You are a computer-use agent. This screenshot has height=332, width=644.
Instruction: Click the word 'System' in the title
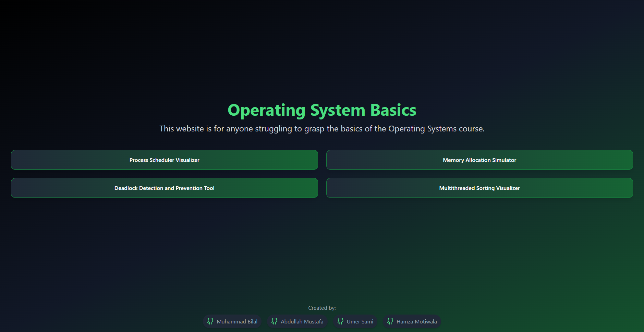click(x=338, y=110)
